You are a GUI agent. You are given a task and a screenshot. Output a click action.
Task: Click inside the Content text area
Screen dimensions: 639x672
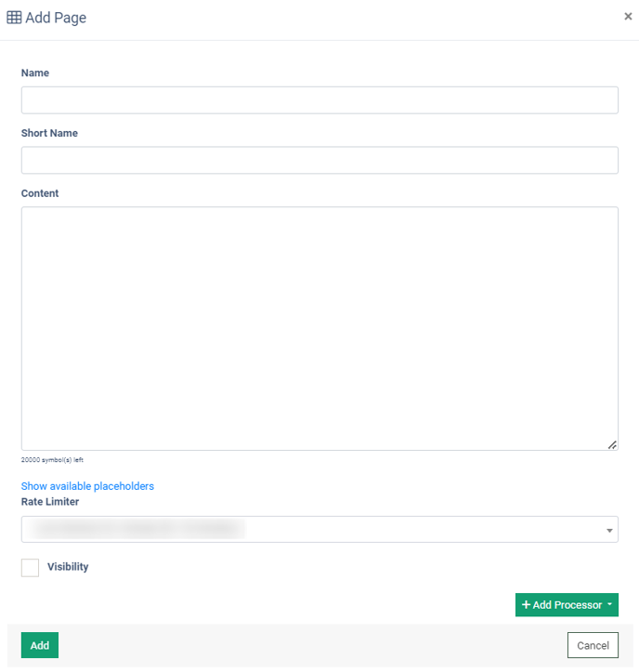pos(319,328)
